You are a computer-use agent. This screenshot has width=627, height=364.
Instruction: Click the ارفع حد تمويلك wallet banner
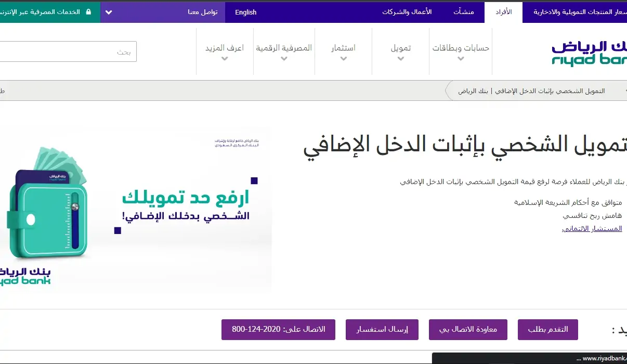tap(136, 211)
